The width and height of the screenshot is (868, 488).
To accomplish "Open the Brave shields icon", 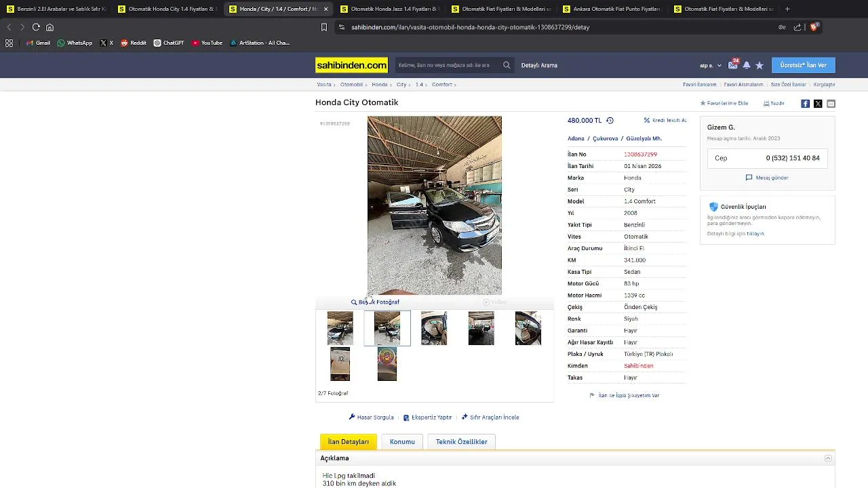I will (814, 27).
